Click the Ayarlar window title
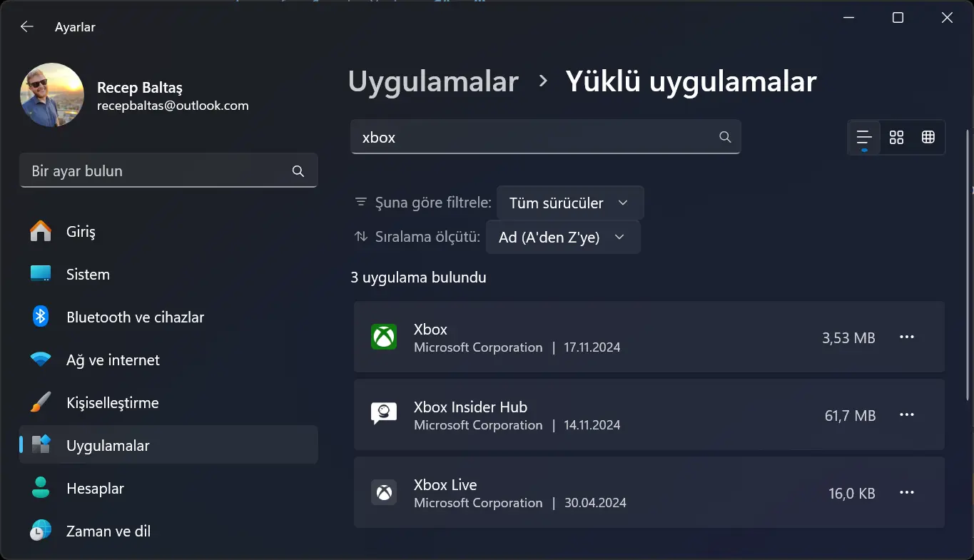This screenshot has height=560, width=974. pos(75,27)
